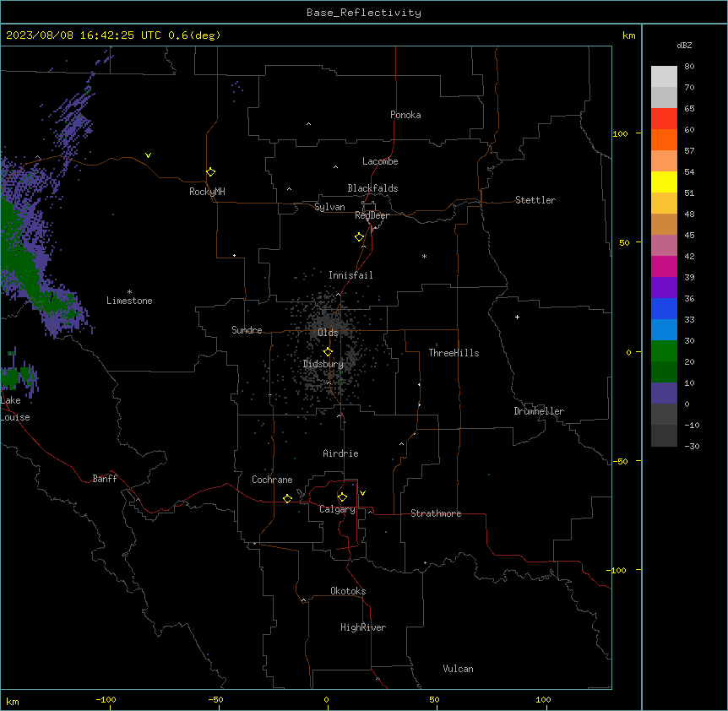Image resolution: width=728 pixels, height=711 pixels.
Task: Click the green 30 dBZ color swatch
Action: (x=664, y=351)
